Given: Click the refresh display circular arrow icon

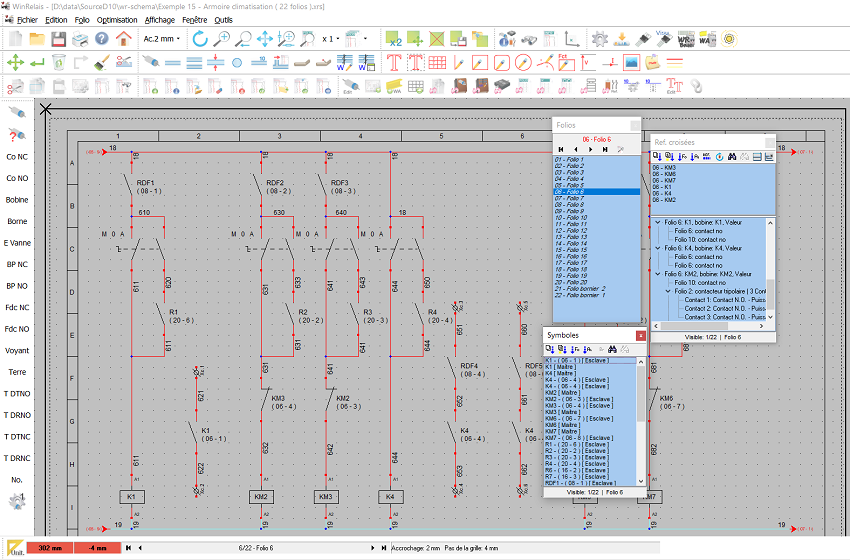Looking at the screenshot, I should [x=200, y=39].
